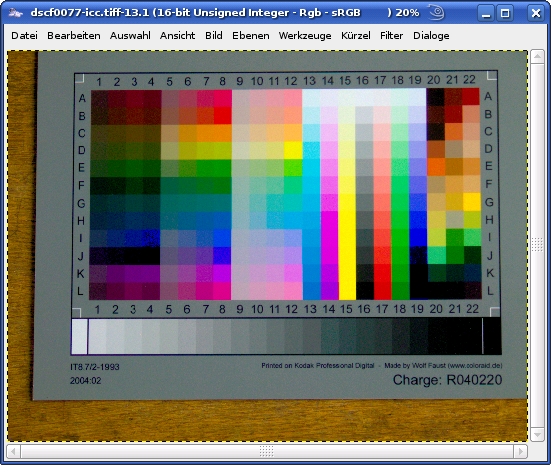Image resolution: width=551 pixels, height=465 pixels.
Task: Open the Dialoge menu
Action: [431, 35]
